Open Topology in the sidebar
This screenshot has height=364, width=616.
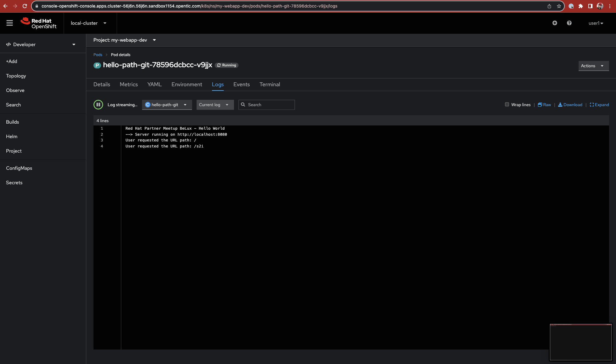pyautogui.click(x=16, y=76)
